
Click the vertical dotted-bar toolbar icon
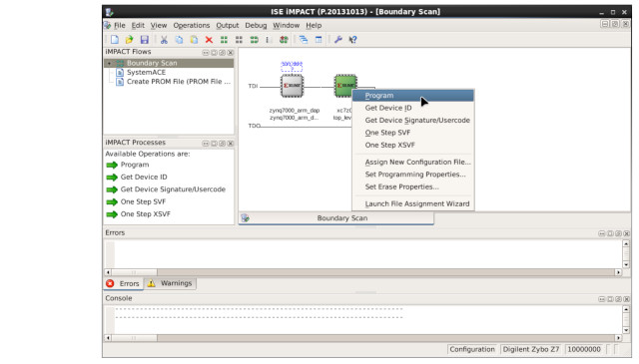pos(268,40)
